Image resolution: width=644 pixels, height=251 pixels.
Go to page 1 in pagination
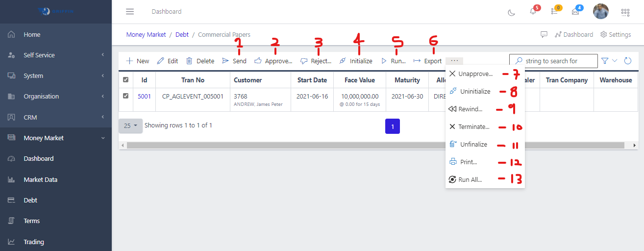point(393,126)
